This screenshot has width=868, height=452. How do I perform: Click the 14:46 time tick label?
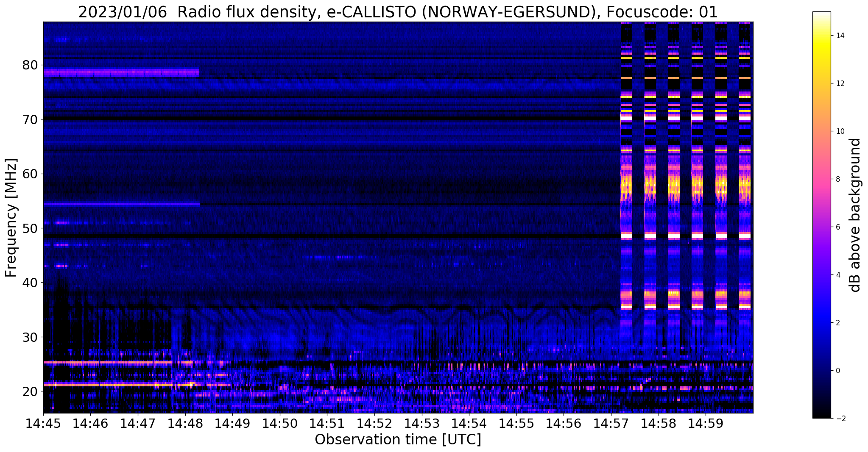90,423
